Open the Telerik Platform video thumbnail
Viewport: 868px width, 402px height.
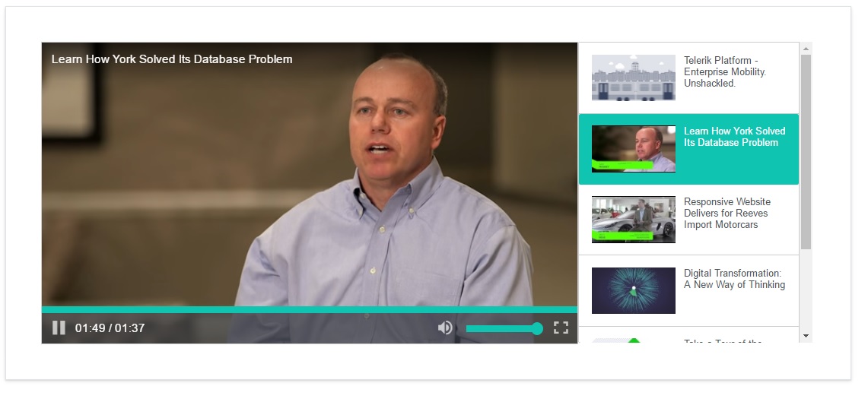pos(633,78)
